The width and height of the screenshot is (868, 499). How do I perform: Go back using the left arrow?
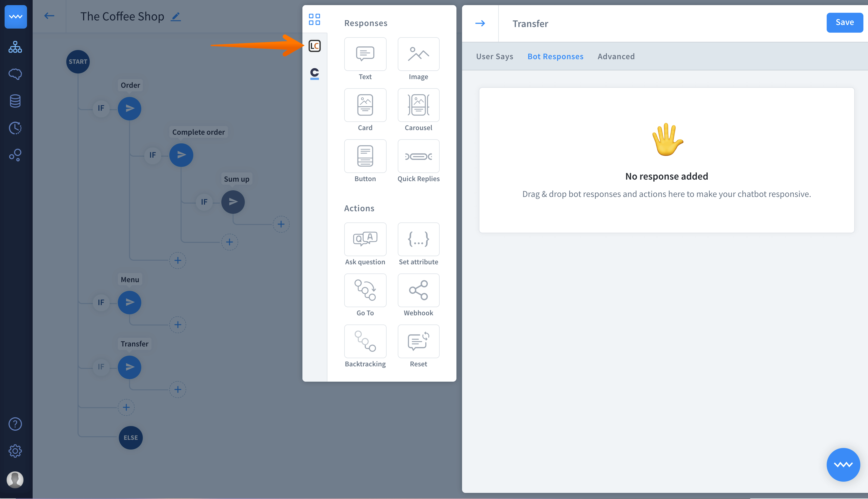[x=49, y=16]
